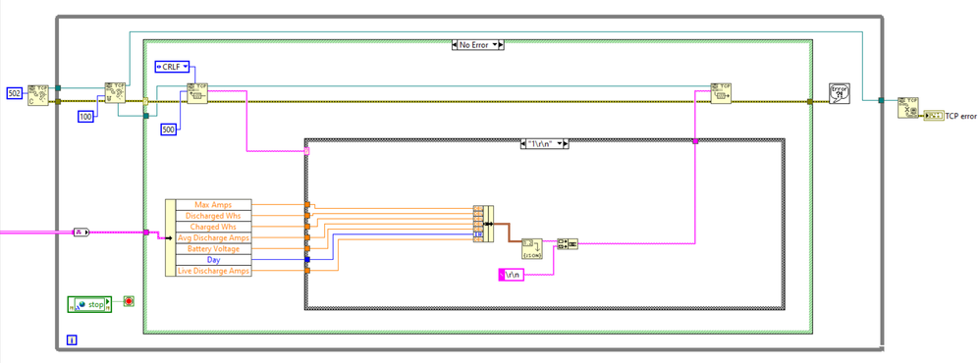Click the 500 numeric constant

pos(169,130)
